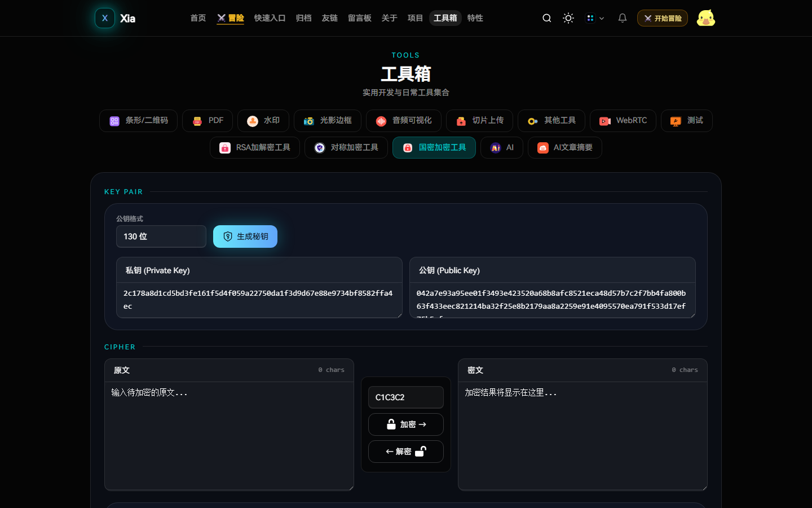Switch to 光影边框 tool tab
812x508 pixels.
tap(328, 121)
